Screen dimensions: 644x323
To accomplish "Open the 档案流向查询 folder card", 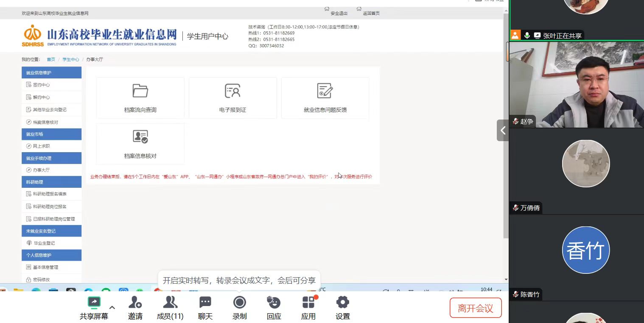I will tap(140, 98).
